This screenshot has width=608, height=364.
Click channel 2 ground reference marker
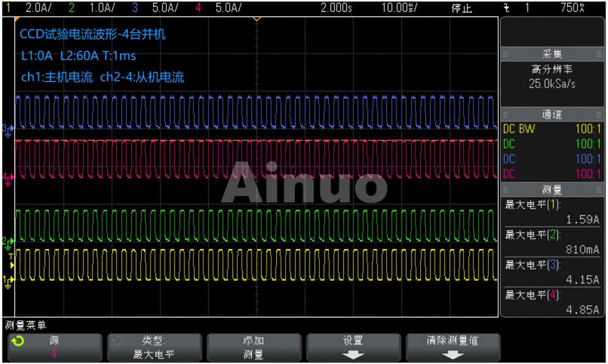point(7,242)
